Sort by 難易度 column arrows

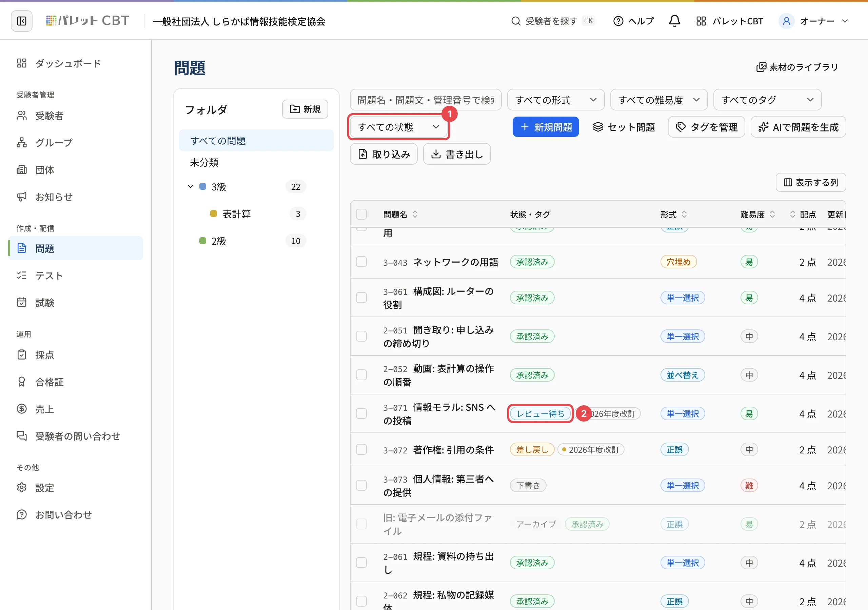pos(772,214)
